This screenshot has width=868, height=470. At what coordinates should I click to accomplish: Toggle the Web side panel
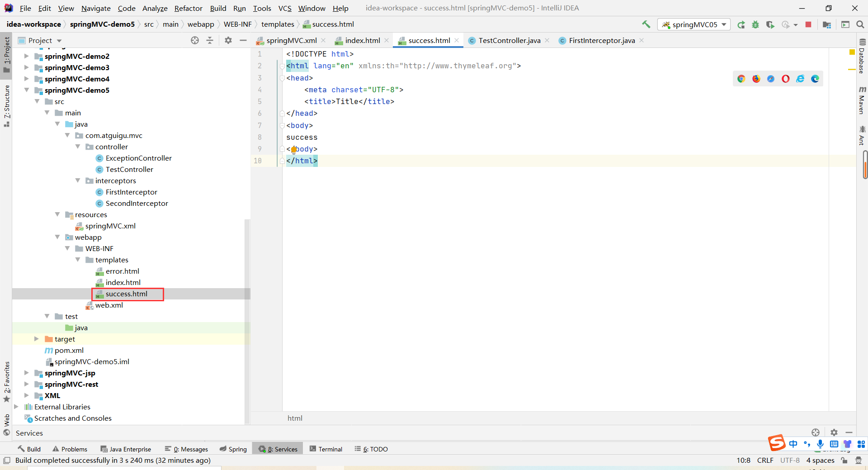tap(6, 424)
